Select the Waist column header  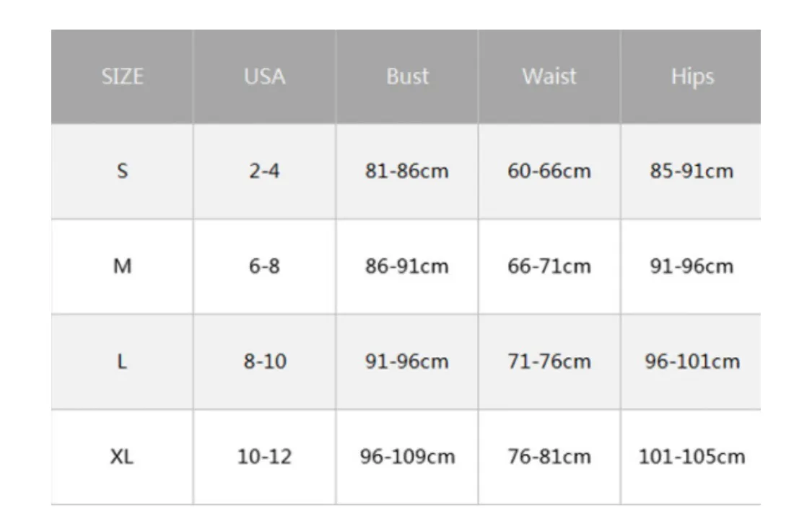(x=549, y=76)
